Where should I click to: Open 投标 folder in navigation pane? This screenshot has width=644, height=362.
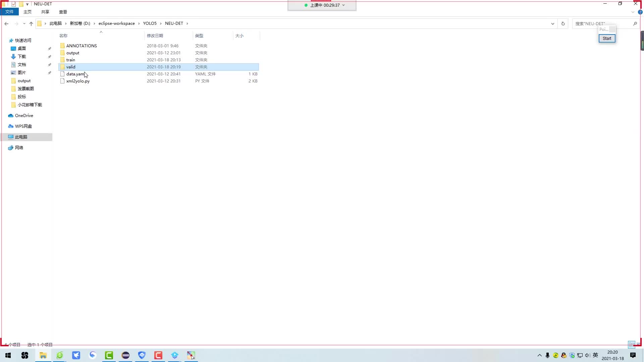click(22, 97)
